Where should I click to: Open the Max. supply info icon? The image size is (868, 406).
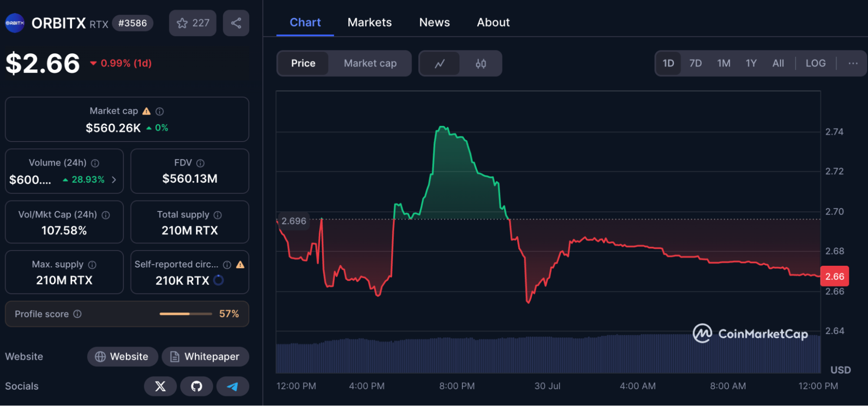(92, 265)
